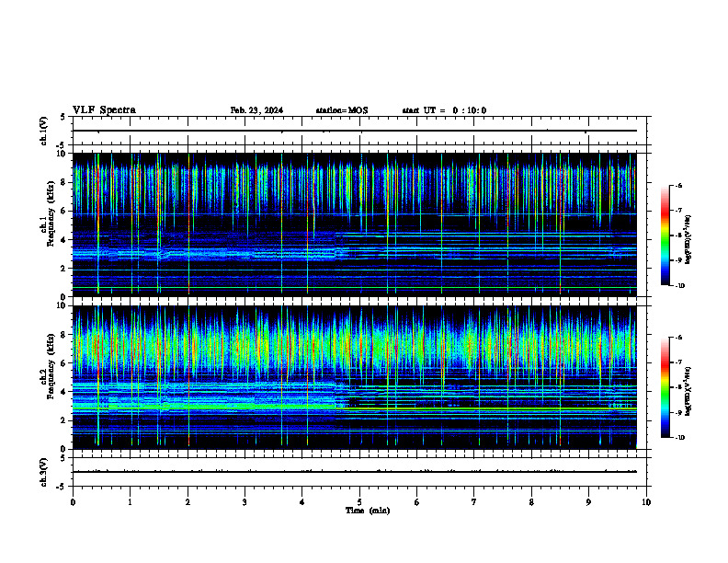
Task: Click the "station=MOS" label
Action: click(x=342, y=110)
